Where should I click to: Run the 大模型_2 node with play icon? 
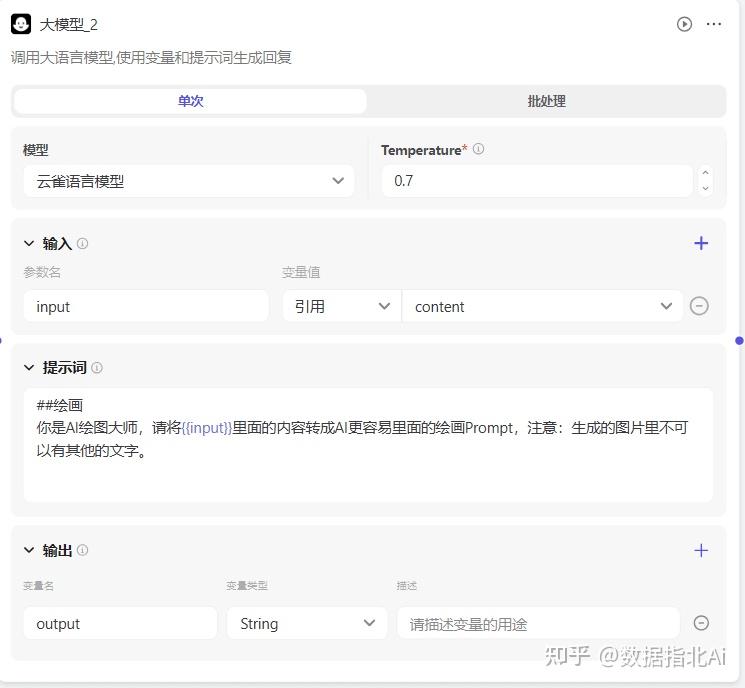click(684, 24)
